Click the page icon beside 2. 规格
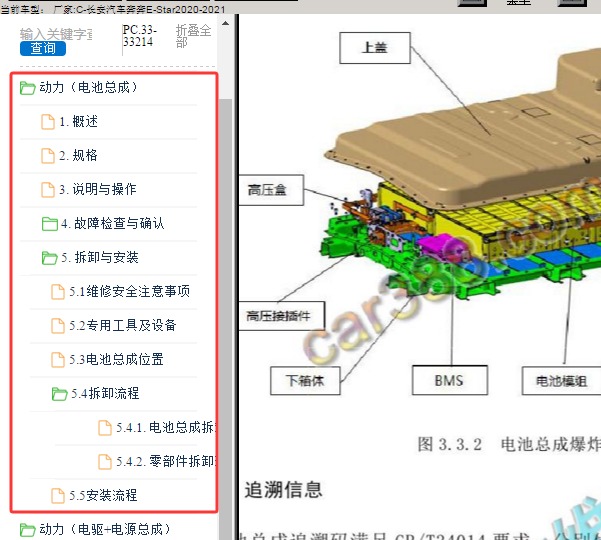 [x=48, y=156]
